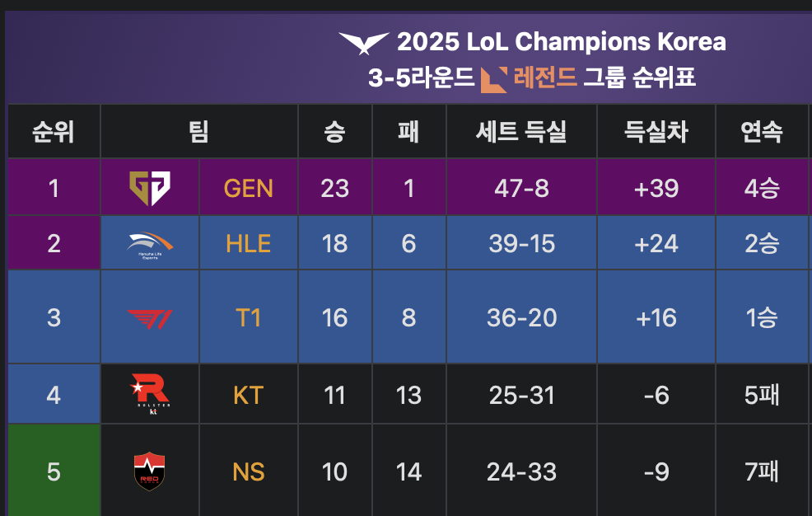Open the GEN team link
The width and height of the screenshot is (812, 516).
(x=248, y=188)
